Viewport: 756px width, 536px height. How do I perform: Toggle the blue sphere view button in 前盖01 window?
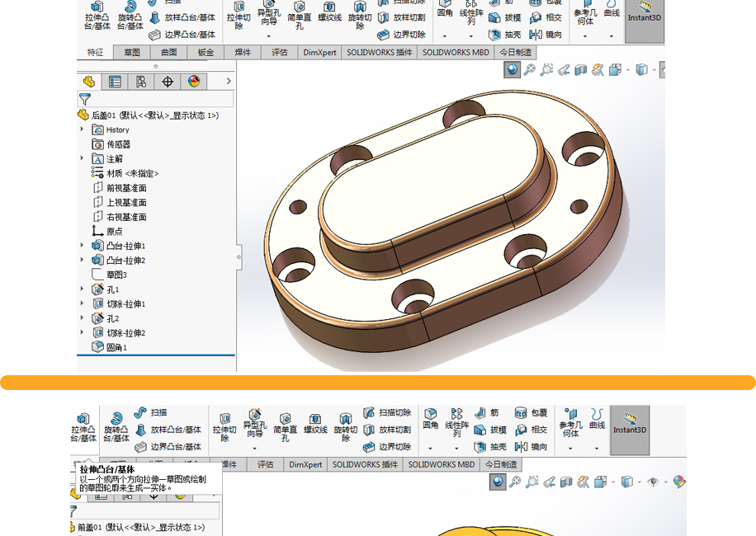point(498,482)
